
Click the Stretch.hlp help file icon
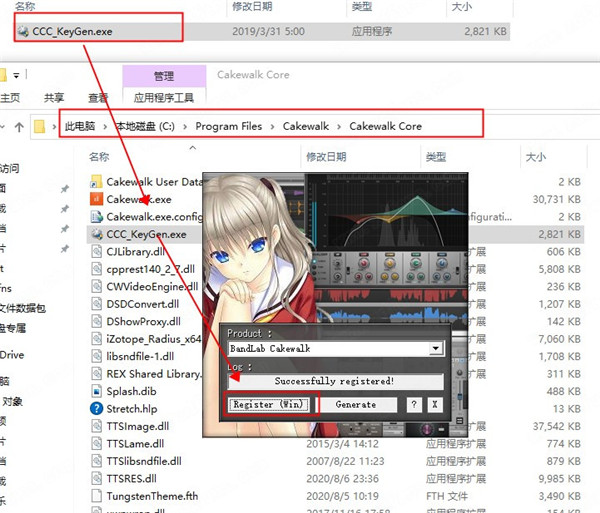click(x=96, y=409)
